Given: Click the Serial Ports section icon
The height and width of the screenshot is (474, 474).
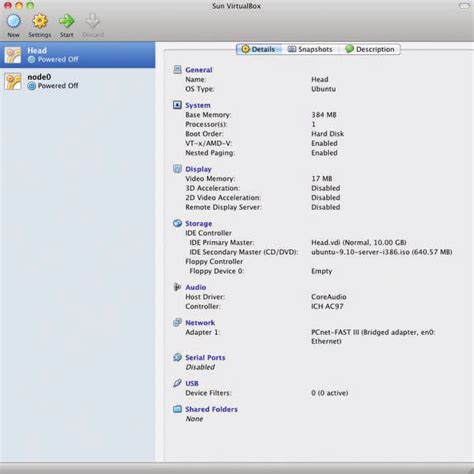Looking at the screenshot, I should [177, 357].
